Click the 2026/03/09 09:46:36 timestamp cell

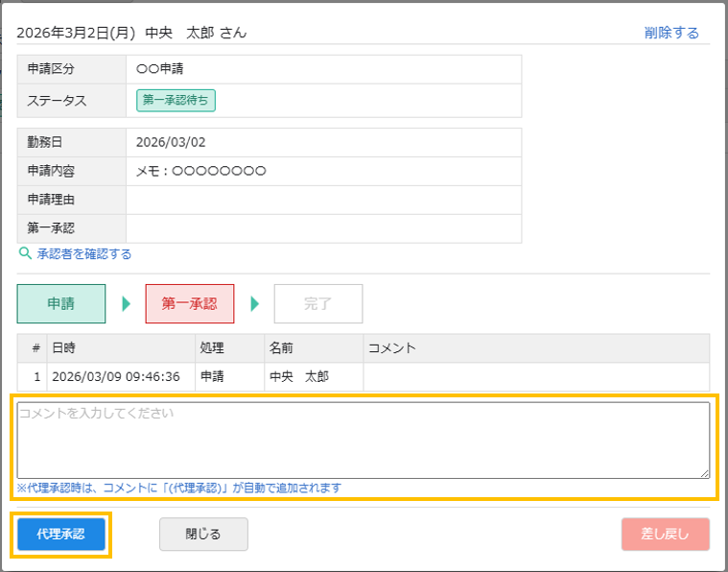click(x=121, y=376)
